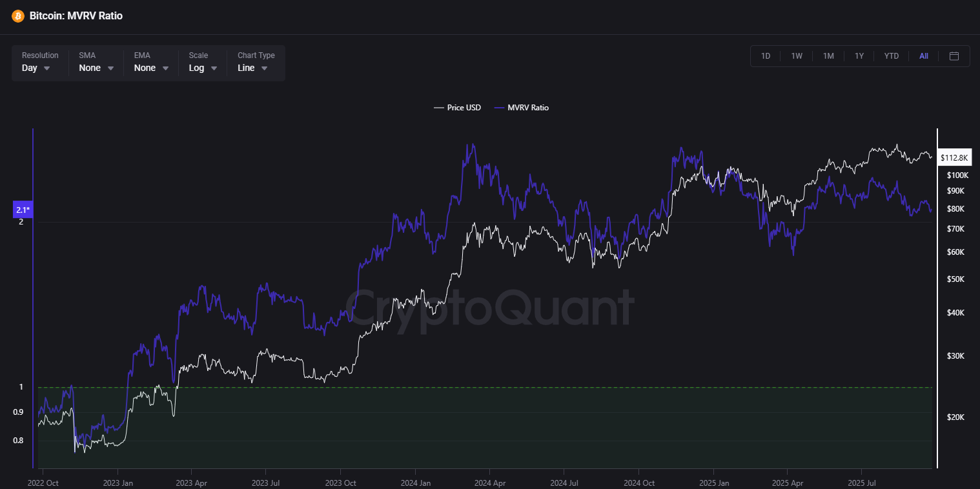Click the $30K price axis label
The width and height of the screenshot is (980, 489).
pos(955,356)
